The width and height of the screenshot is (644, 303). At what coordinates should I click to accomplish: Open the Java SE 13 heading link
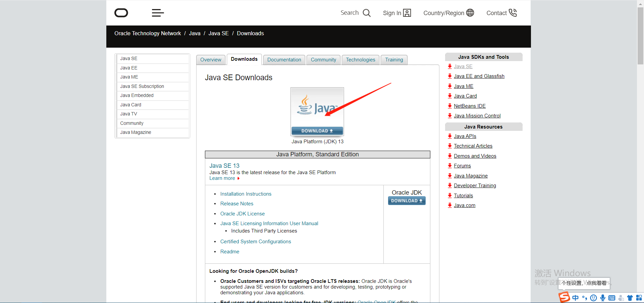(224, 166)
